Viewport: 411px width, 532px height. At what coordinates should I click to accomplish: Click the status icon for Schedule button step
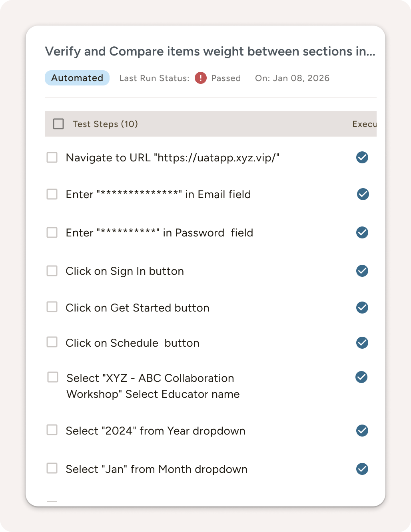click(x=362, y=343)
